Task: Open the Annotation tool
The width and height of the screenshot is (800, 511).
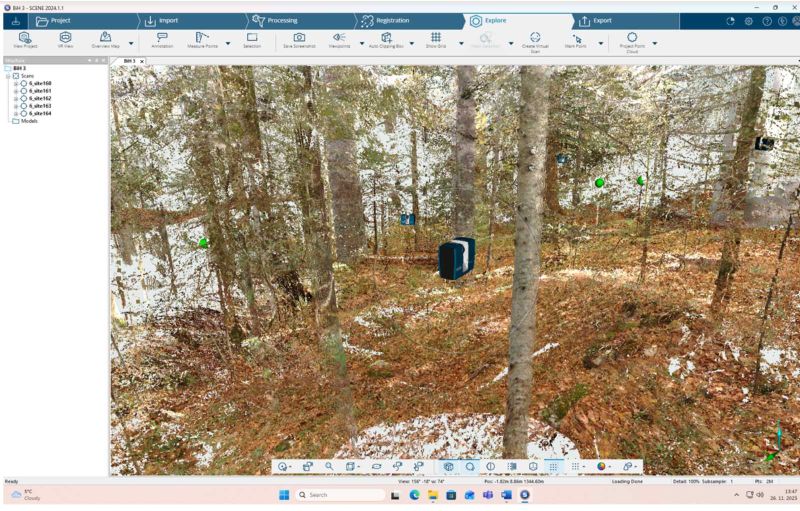Action: point(162,37)
